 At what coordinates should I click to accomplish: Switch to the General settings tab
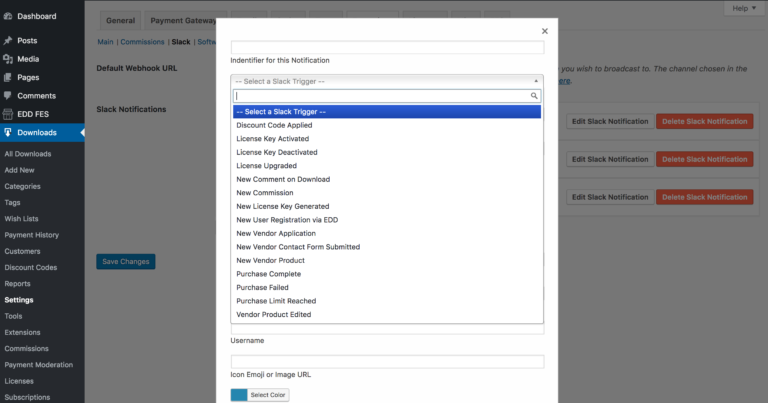coord(120,21)
